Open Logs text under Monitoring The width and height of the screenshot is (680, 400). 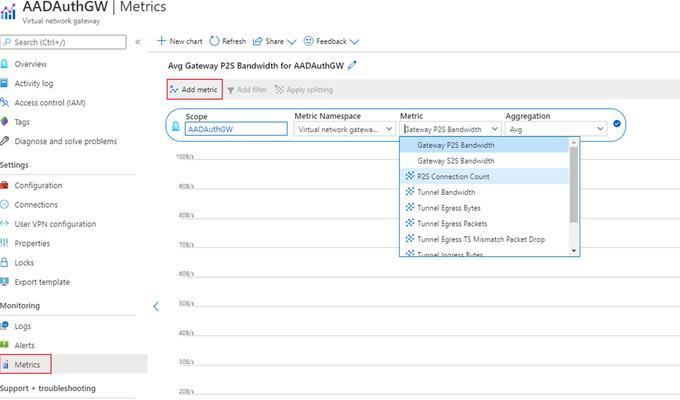point(23,326)
